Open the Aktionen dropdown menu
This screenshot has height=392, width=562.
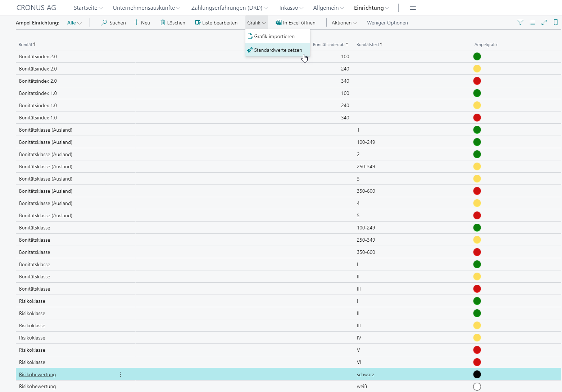pyautogui.click(x=344, y=23)
